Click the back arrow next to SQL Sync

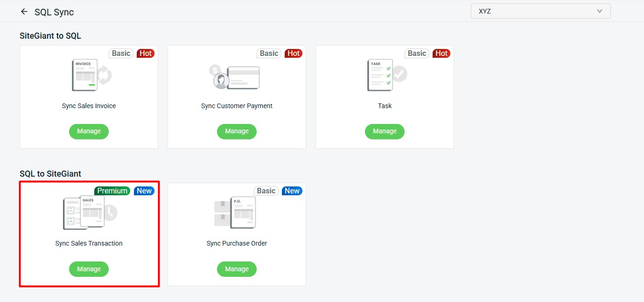24,11
